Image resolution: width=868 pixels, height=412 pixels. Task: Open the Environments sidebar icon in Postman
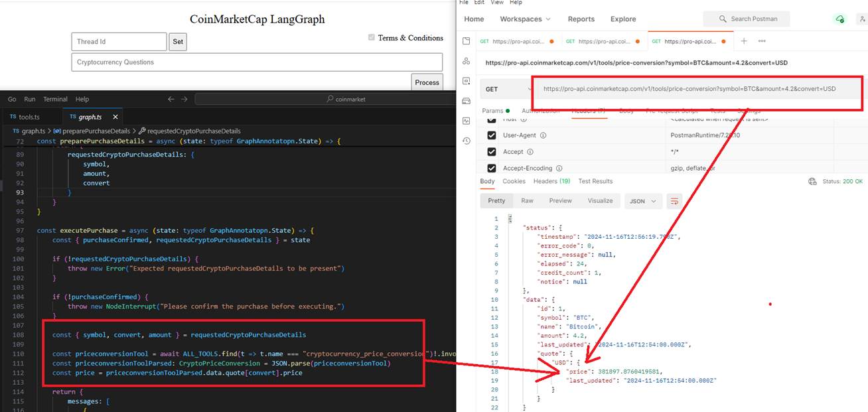click(x=467, y=81)
